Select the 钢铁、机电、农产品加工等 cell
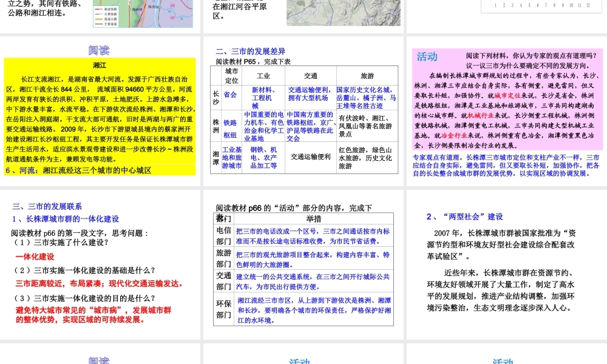 point(263,158)
